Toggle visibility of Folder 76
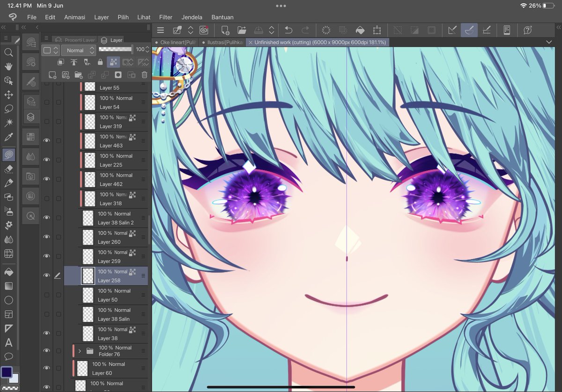562x392 pixels. click(x=46, y=350)
